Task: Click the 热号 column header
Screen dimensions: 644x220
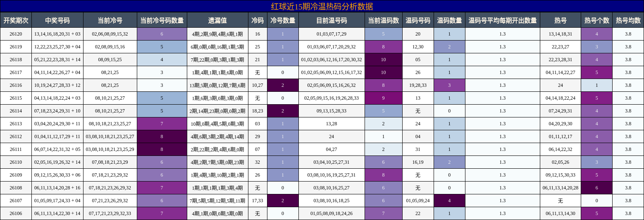Action: click(561, 20)
